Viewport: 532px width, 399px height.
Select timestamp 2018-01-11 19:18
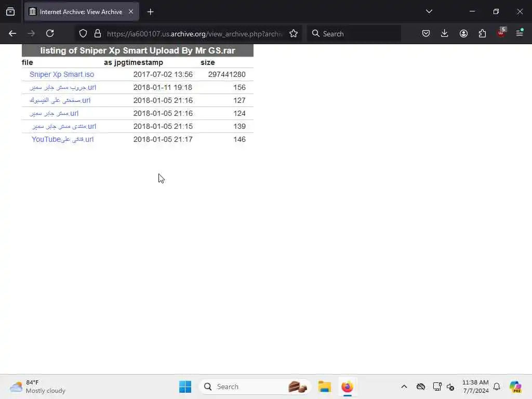click(x=163, y=87)
